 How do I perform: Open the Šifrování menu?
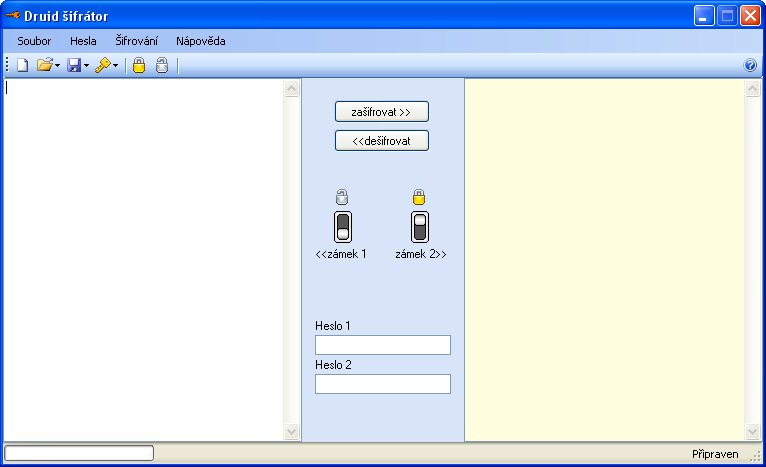tap(136, 41)
